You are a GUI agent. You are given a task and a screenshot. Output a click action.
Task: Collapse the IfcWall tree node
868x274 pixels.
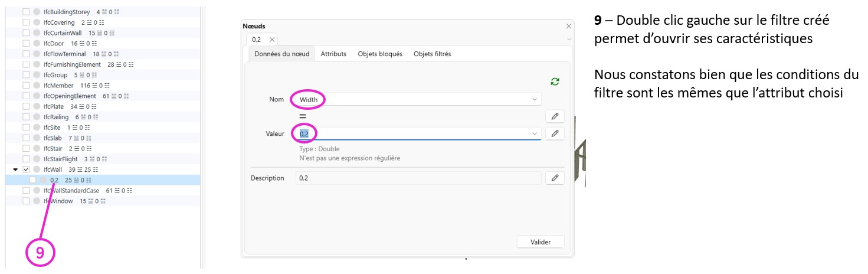[x=16, y=169]
